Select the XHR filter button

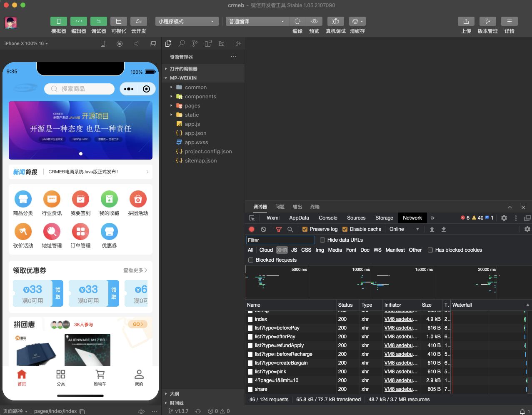pos(282,250)
